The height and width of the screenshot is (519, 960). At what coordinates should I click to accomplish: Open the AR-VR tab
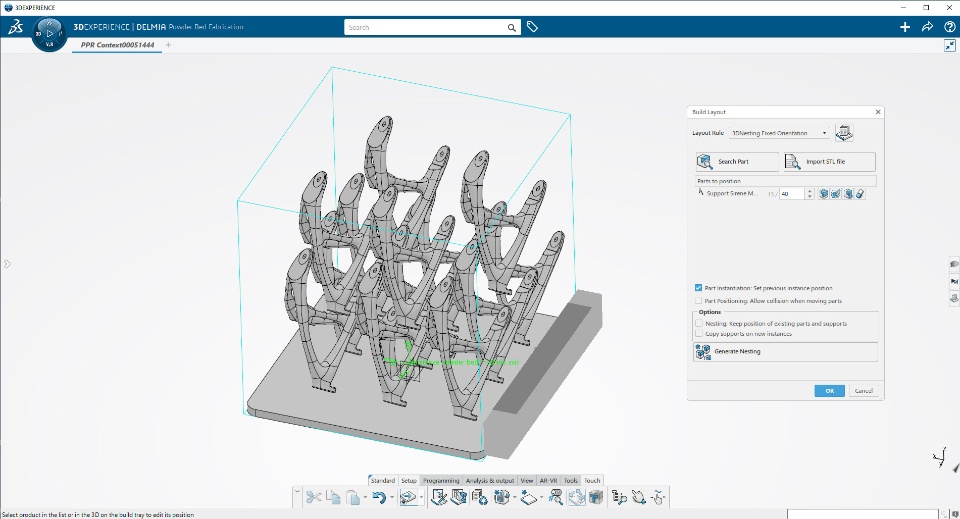point(549,480)
